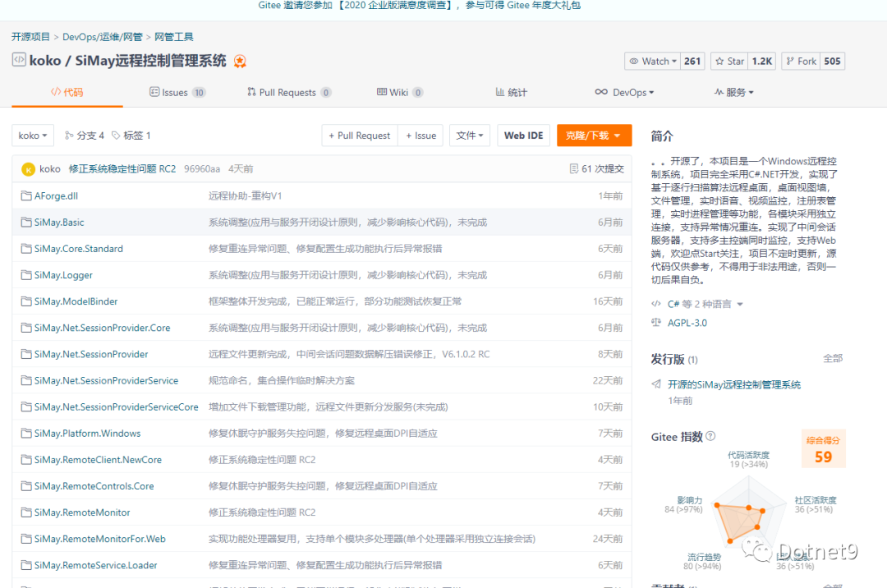Click the 网管工具 breadcrumb link

tap(173, 37)
